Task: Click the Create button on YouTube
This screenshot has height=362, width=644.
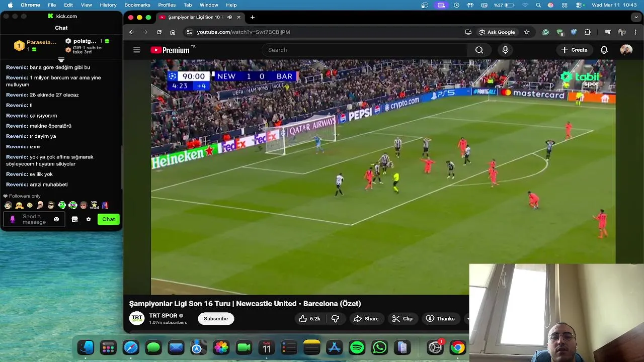Action: (574, 50)
